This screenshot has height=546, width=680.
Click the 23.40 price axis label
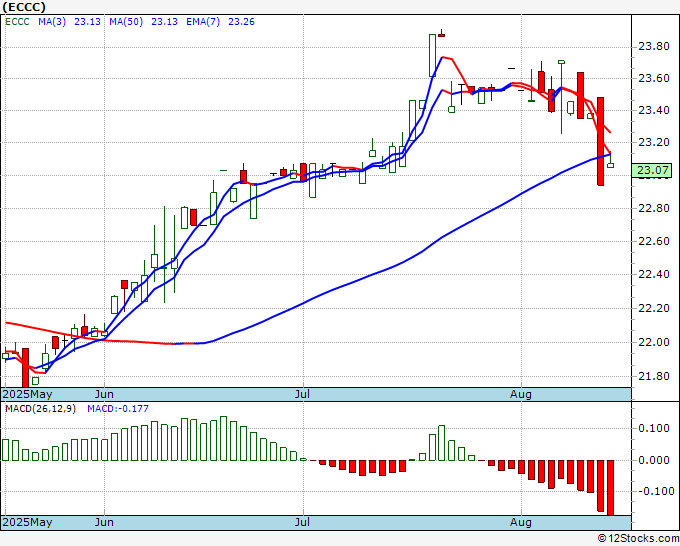point(654,111)
